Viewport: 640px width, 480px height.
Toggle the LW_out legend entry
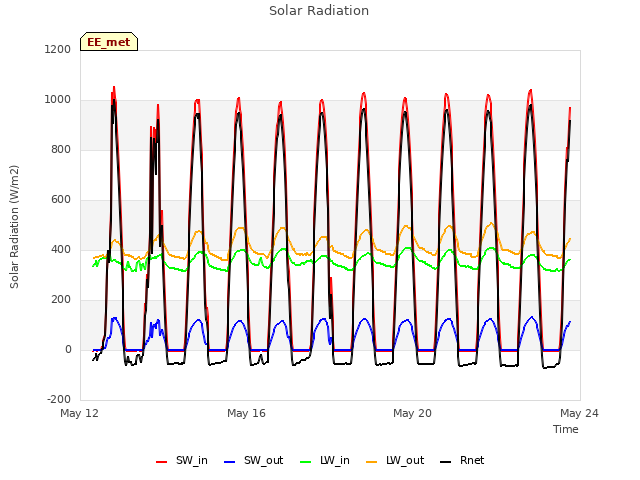[x=395, y=461]
